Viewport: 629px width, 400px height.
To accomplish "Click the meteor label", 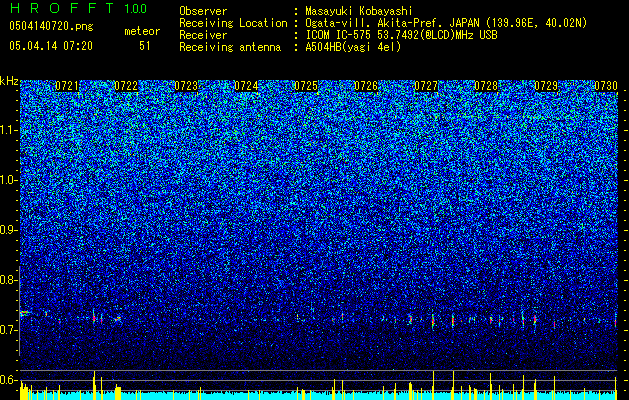I will click(142, 31).
